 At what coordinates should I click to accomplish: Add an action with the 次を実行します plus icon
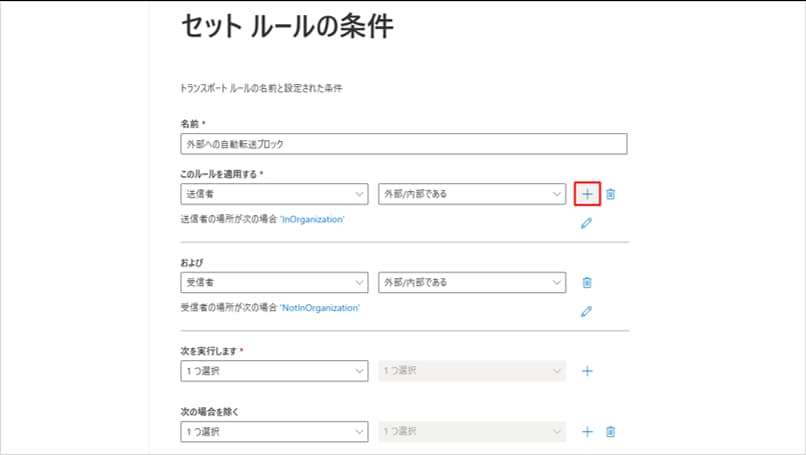[587, 371]
